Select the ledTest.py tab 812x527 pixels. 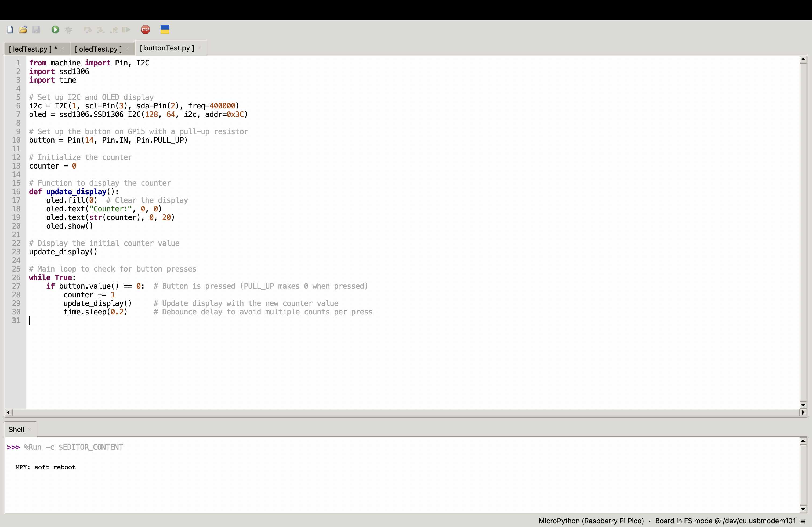tap(32, 48)
